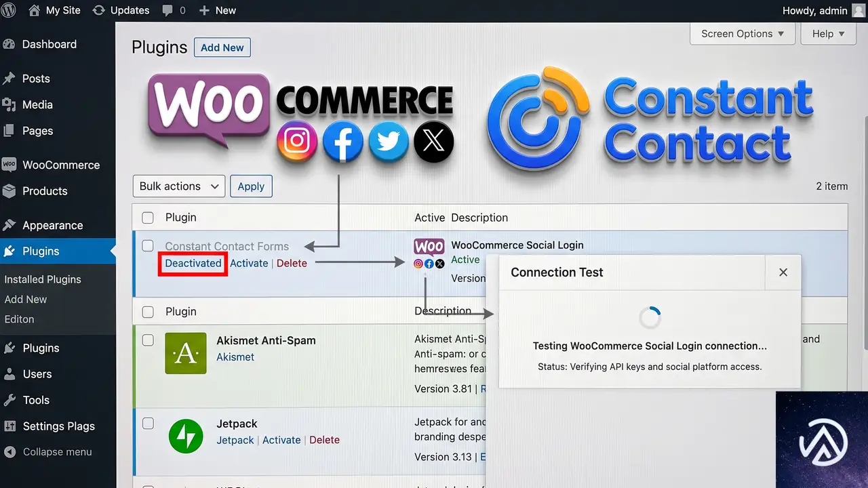The height and width of the screenshot is (488, 868).
Task: Click the Connection Test dialog title
Action: (x=557, y=272)
